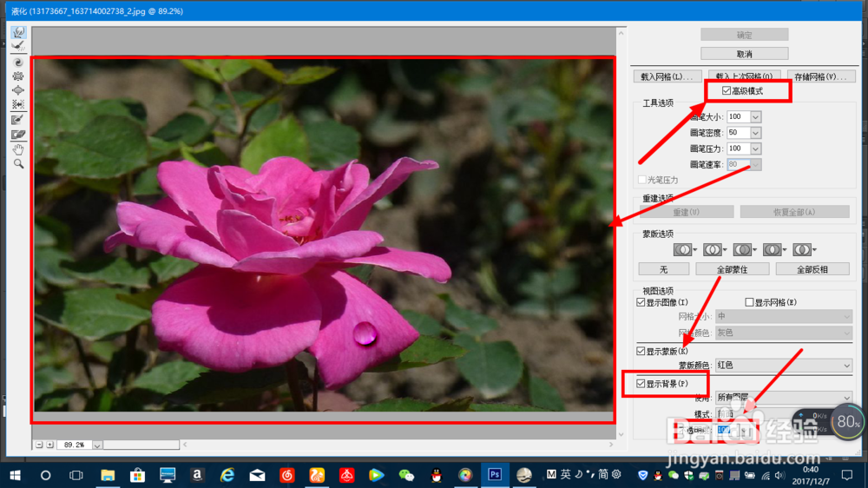The width and height of the screenshot is (868, 488).
Task: Select the Bloat tool
Action: coord(18,90)
